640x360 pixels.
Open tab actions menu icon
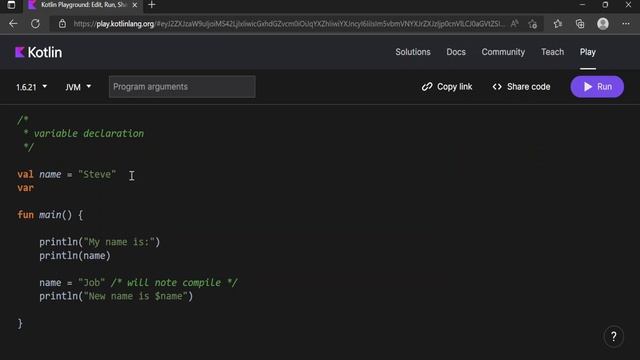tap(11, 5)
